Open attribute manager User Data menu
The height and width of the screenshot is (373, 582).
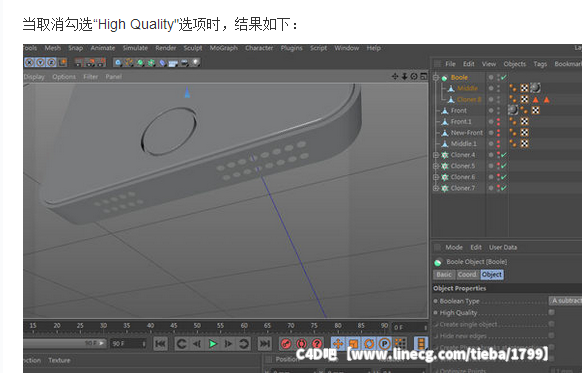(x=503, y=247)
